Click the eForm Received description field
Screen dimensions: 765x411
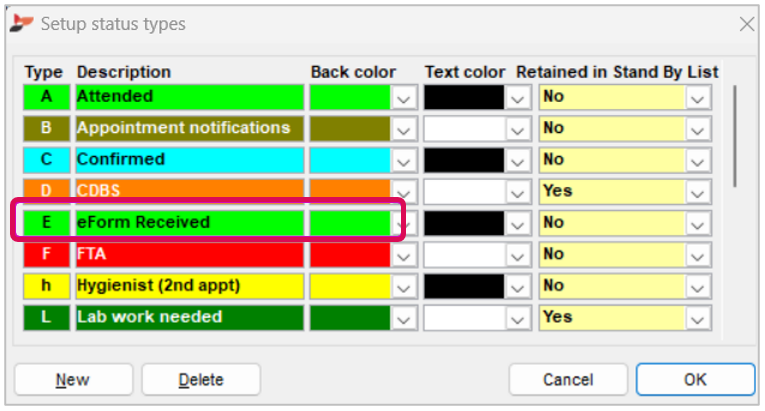pos(189,223)
